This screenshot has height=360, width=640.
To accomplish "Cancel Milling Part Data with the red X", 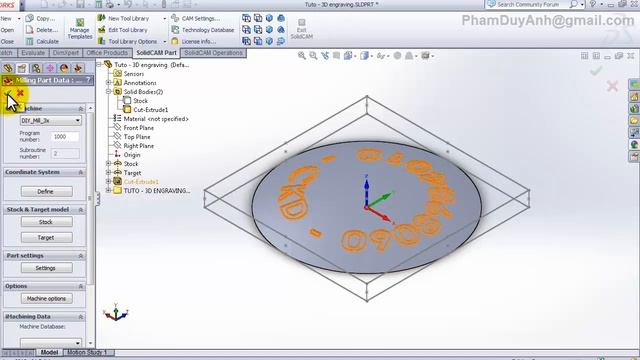I will click(20, 93).
